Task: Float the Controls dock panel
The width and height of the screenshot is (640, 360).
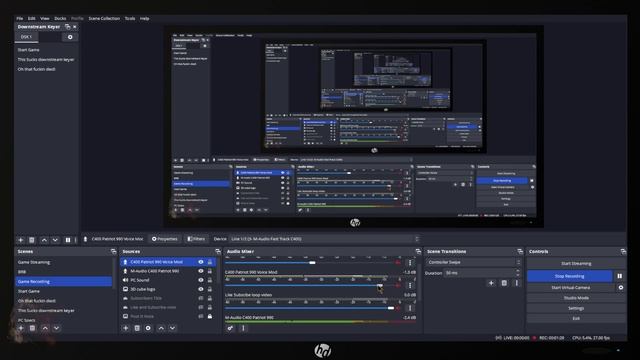Action: [x=623, y=251]
